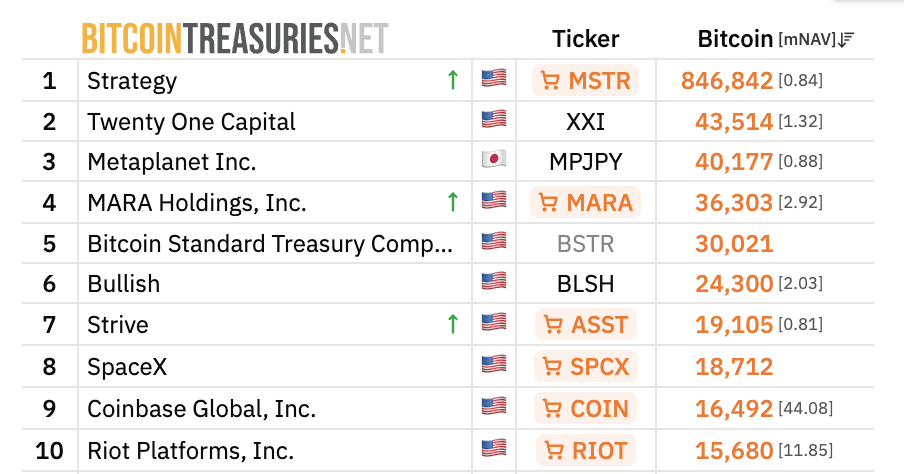Open the ASST cart ticker button
This screenshot has width=904, height=474.
click(585, 325)
